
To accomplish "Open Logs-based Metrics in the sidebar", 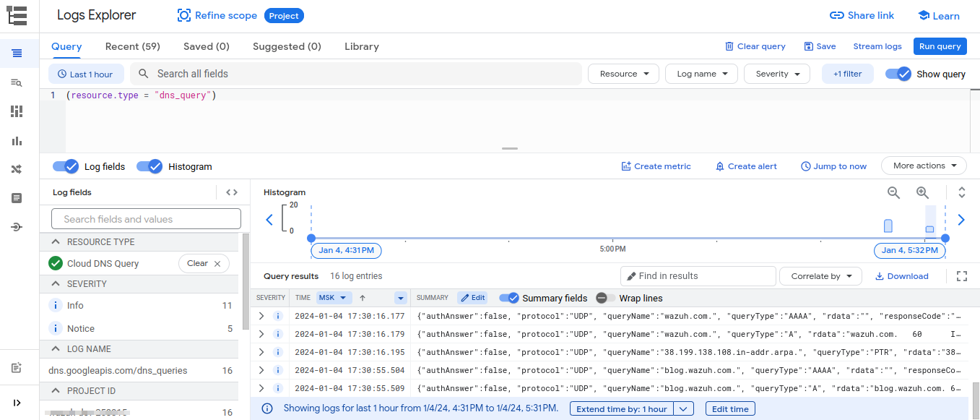I will (x=17, y=140).
